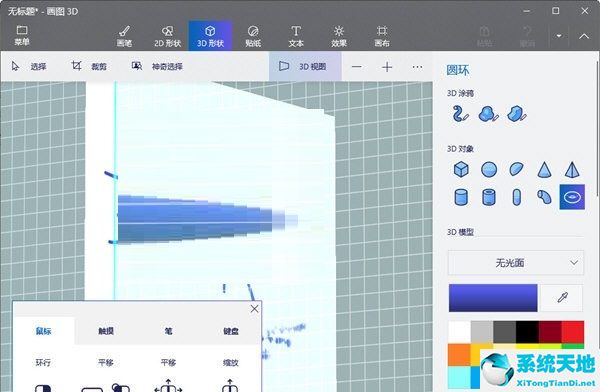Close the controls help popup
Image resolution: width=600 pixels, height=392 pixels.
coord(254,309)
